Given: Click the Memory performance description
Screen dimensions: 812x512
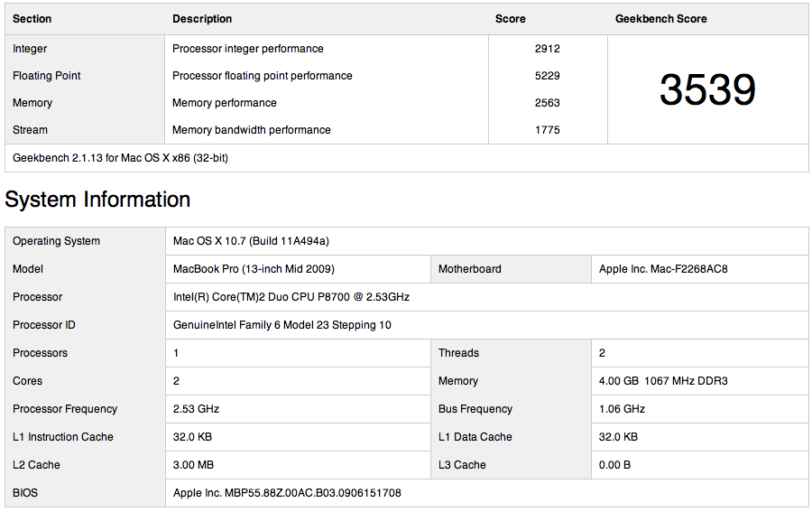Looking at the screenshot, I should (224, 103).
